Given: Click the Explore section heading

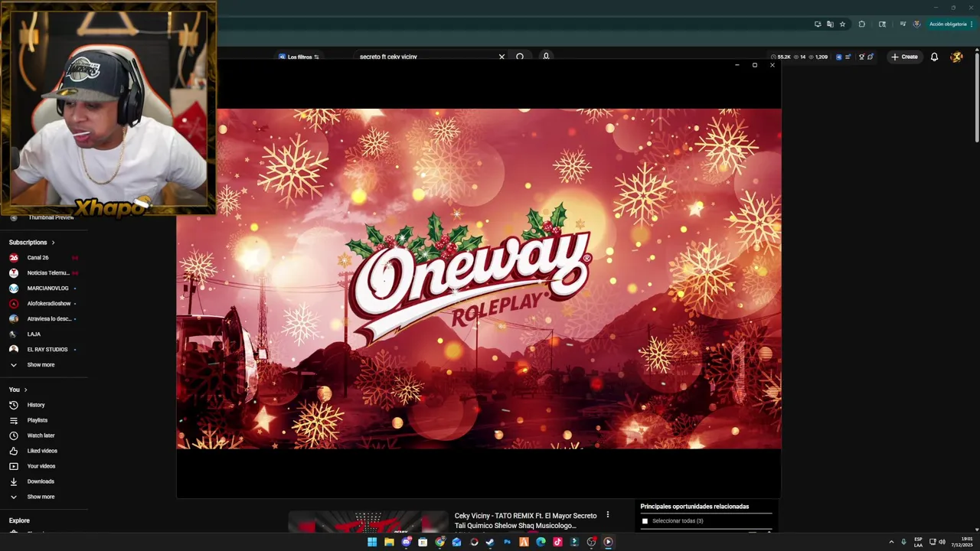Looking at the screenshot, I should pyautogui.click(x=19, y=520).
